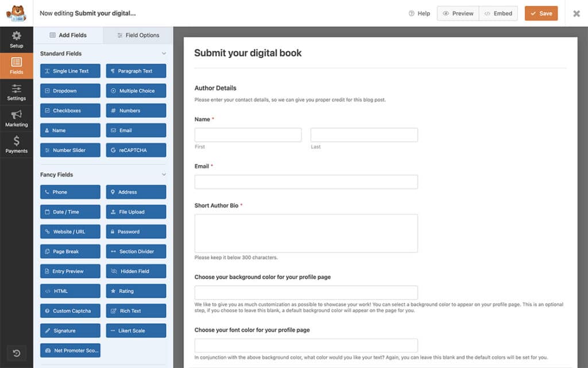Click the background color input field
The width and height of the screenshot is (588, 368).
[306, 293]
